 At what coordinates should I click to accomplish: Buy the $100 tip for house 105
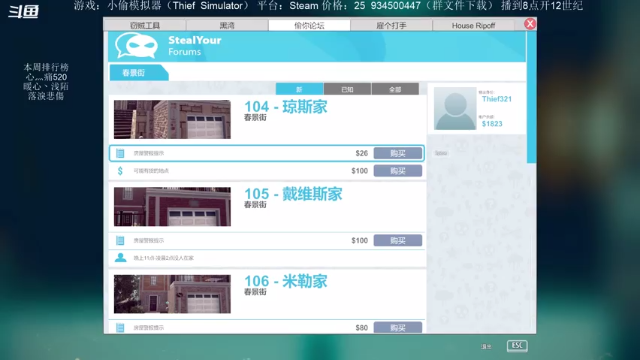click(398, 240)
